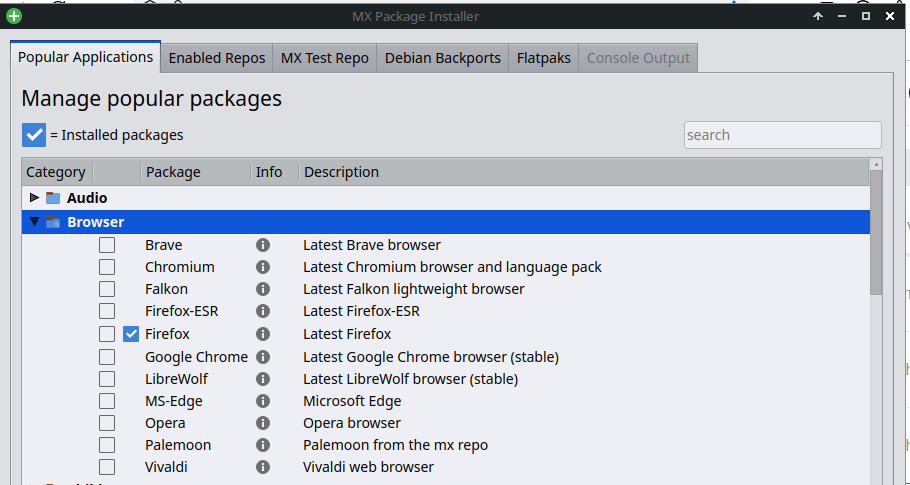View info for Opera
The width and height of the screenshot is (910, 485).
[x=263, y=423]
